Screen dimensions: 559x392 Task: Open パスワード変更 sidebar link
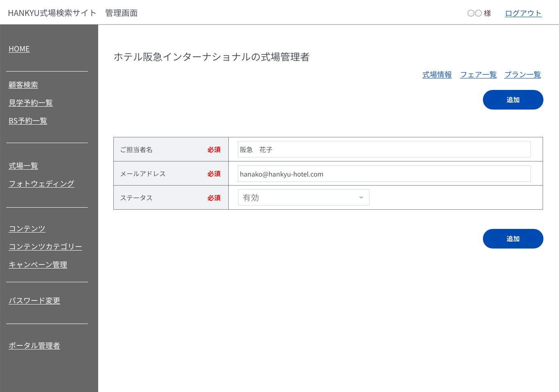tap(34, 301)
